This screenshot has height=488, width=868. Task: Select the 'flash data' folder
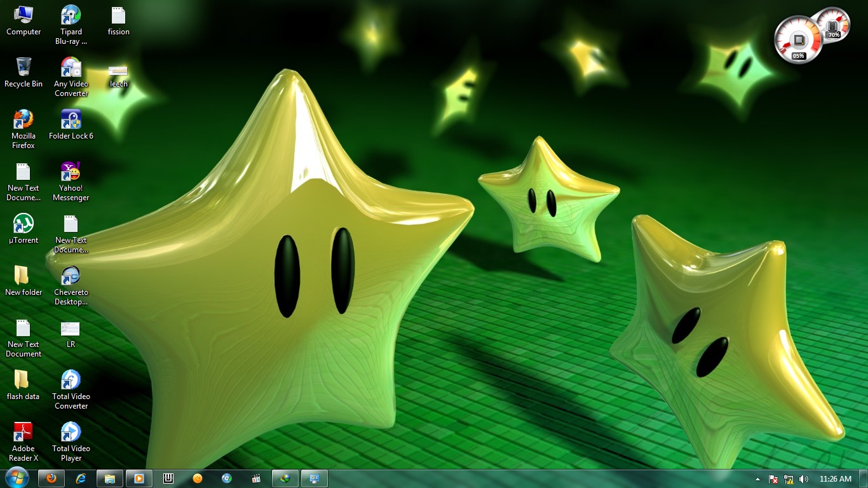tap(22, 381)
